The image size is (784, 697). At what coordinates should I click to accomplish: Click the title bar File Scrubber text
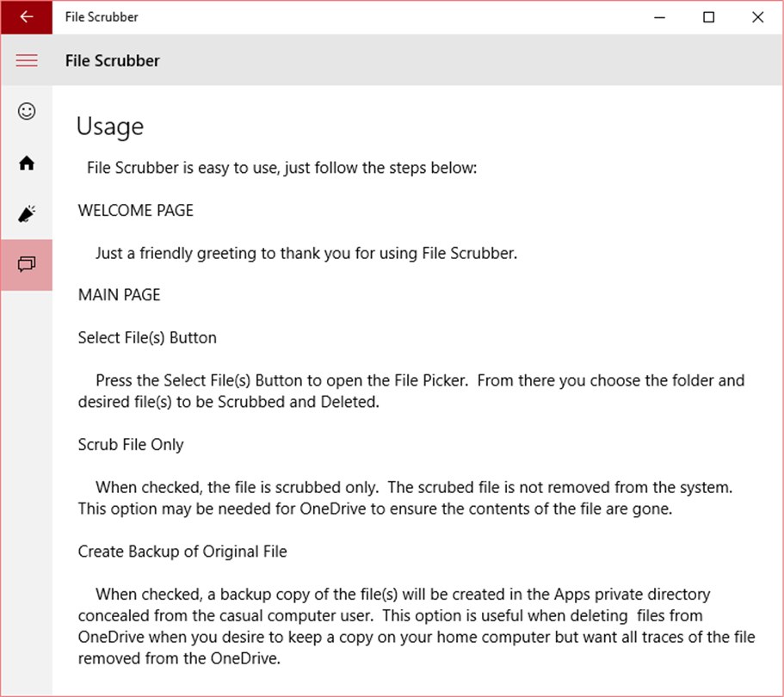click(x=102, y=17)
